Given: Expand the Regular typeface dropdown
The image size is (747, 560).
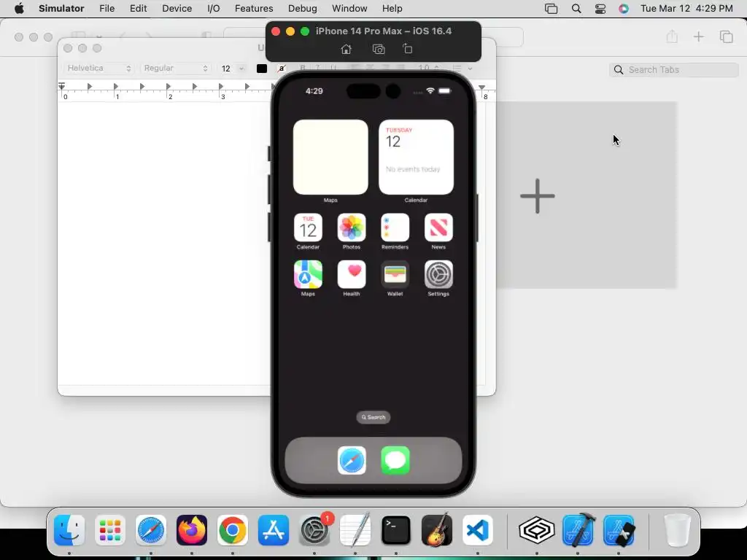Looking at the screenshot, I should pyautogui.click(x=176, y=68).
